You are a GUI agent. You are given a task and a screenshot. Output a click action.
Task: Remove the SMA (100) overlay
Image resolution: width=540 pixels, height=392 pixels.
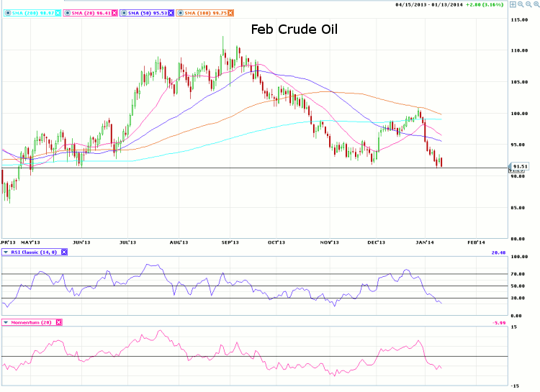230,13
